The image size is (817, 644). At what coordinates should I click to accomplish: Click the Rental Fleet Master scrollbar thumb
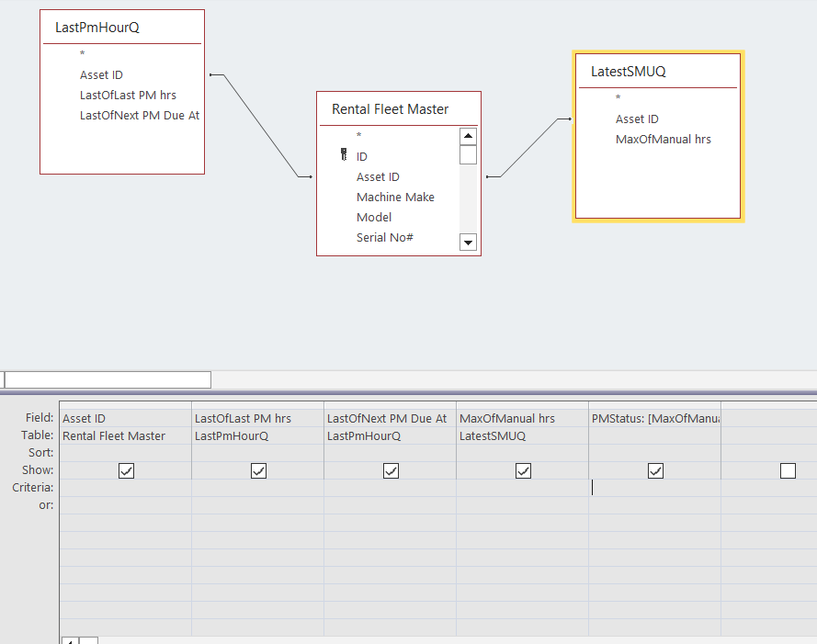tap(468, 154)
